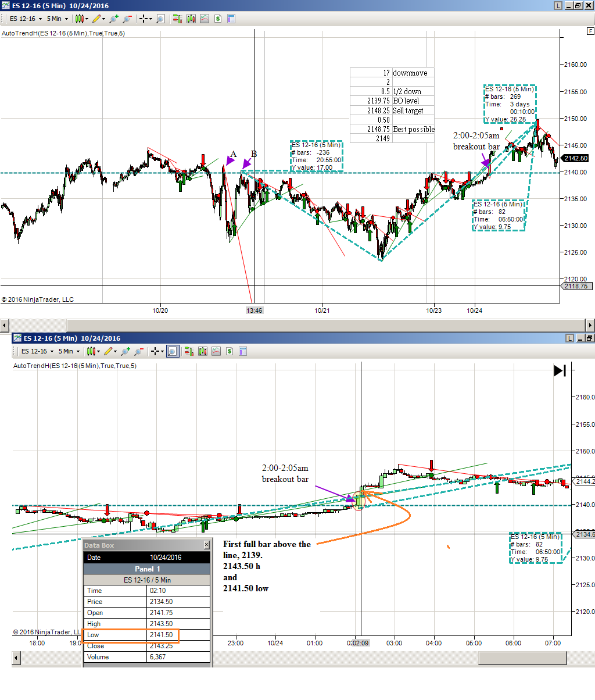Screen dimensions: 595x700
Task: Click Zoom Out magnifier in top chart toolbar
Action: [127, 19]
